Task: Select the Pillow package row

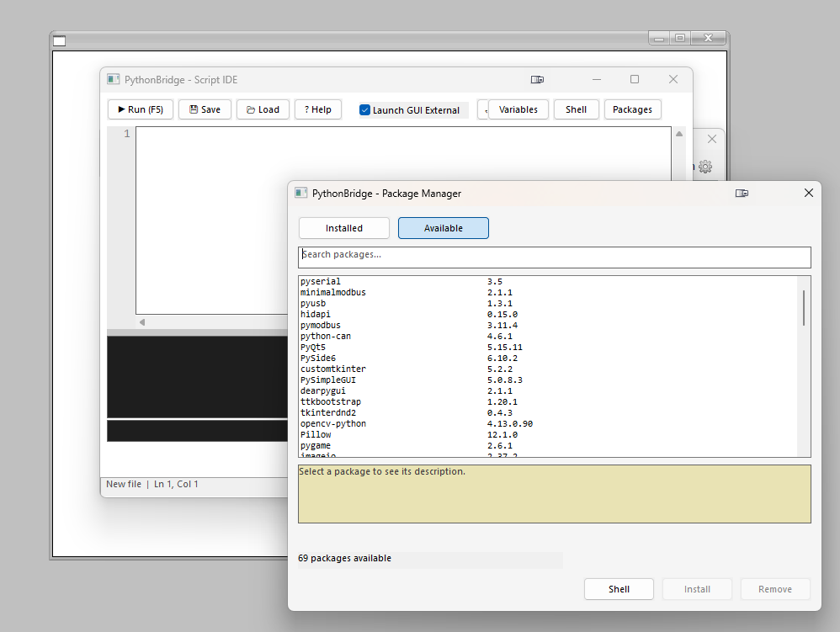Action: [547, 434]
